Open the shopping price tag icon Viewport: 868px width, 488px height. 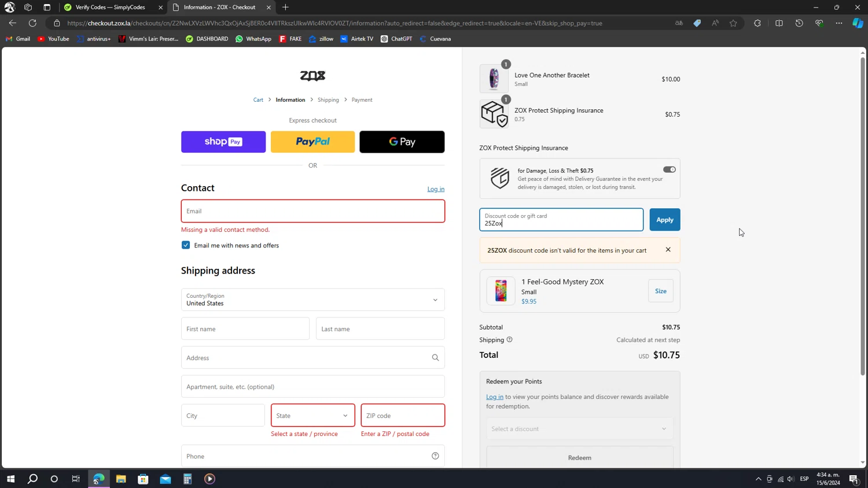coord(697,23)
